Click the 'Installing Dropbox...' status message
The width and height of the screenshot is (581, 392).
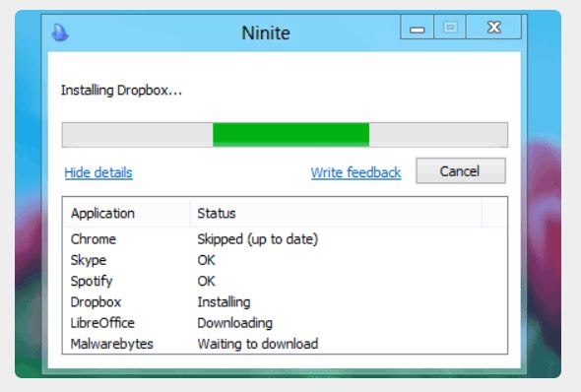(121, 91)
